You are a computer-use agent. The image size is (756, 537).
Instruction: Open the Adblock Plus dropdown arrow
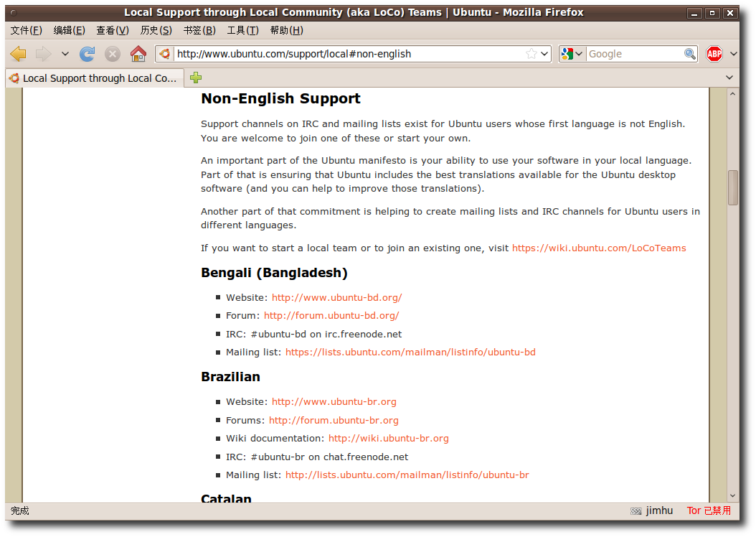733,54
